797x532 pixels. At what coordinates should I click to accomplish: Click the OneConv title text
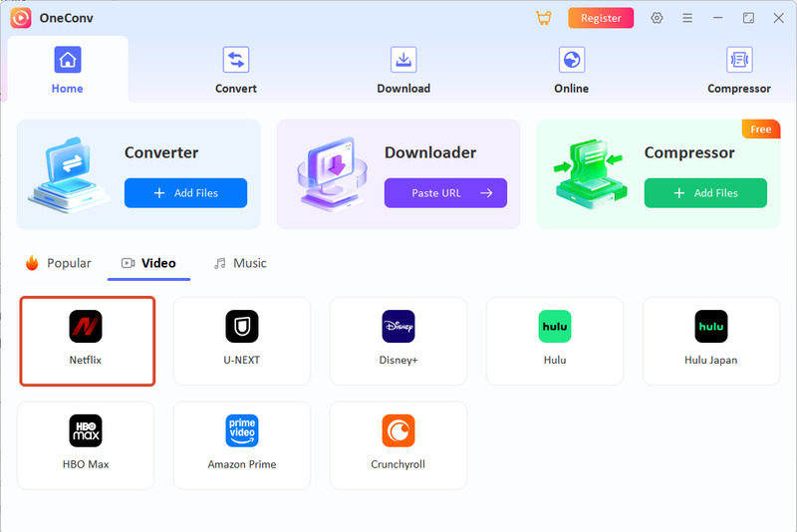click(x=67, y=18)
